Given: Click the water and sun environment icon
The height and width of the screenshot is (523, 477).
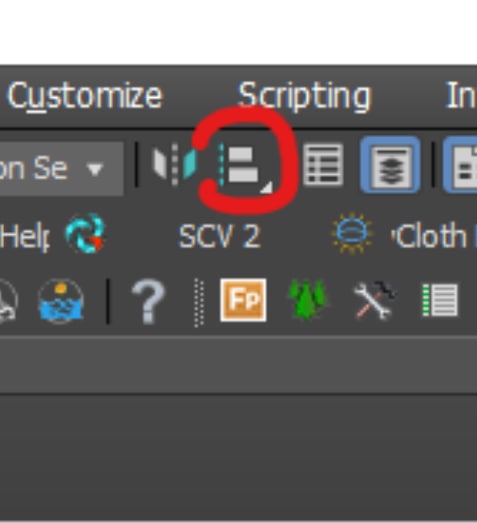Looking at the screenshot, I should point(60,302).
